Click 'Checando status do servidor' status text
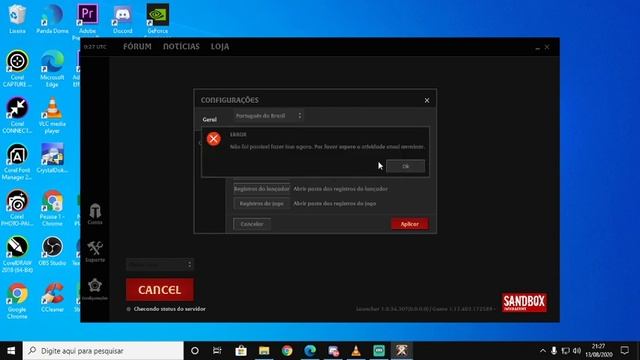This screenshot has height=360, width=640. [170, 309]
